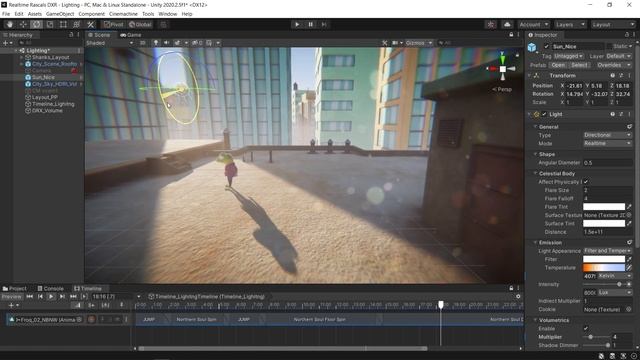Select Layout_PP in the Hierarchy
Screen dimensions: 640x360
44,98
